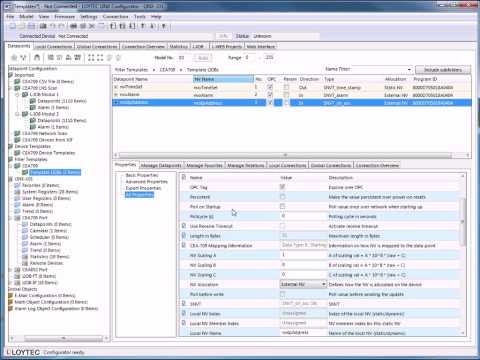Toggle Param checkbox in nvoTimeSet row
The height and width of the screenshot is (360, 480).
click(286, 87)
